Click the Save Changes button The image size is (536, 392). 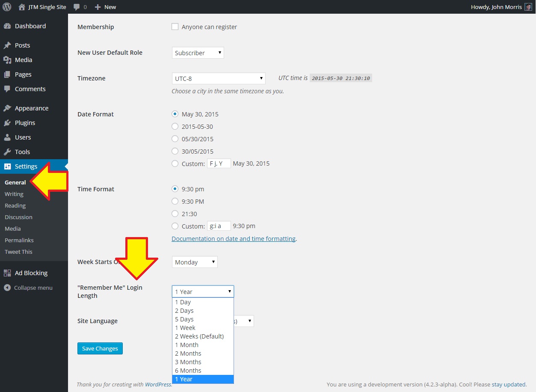point(100,348)
